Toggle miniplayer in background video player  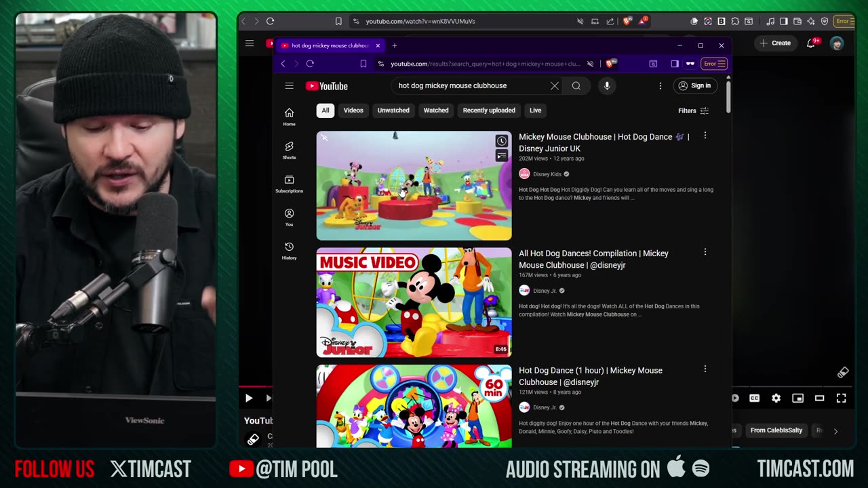click(x=797, y=399)
